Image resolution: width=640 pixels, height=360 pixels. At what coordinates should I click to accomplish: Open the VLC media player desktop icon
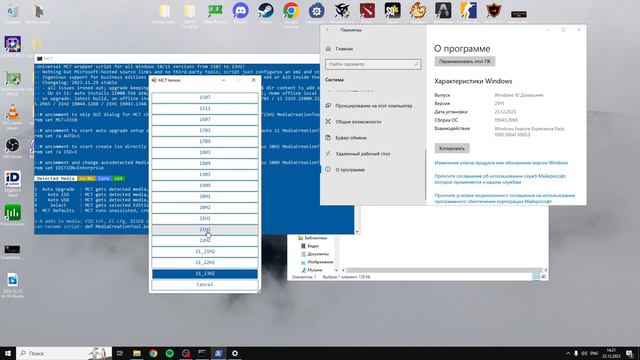pyautogui.click(x=13, y=112)
